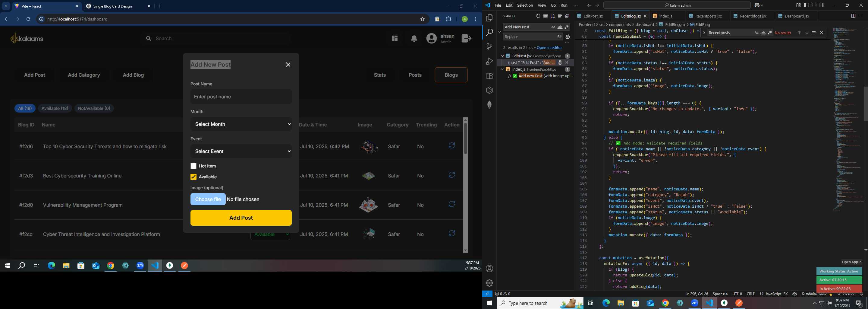Toggle Match Whole Word in Search panel input

coord(560,27)
